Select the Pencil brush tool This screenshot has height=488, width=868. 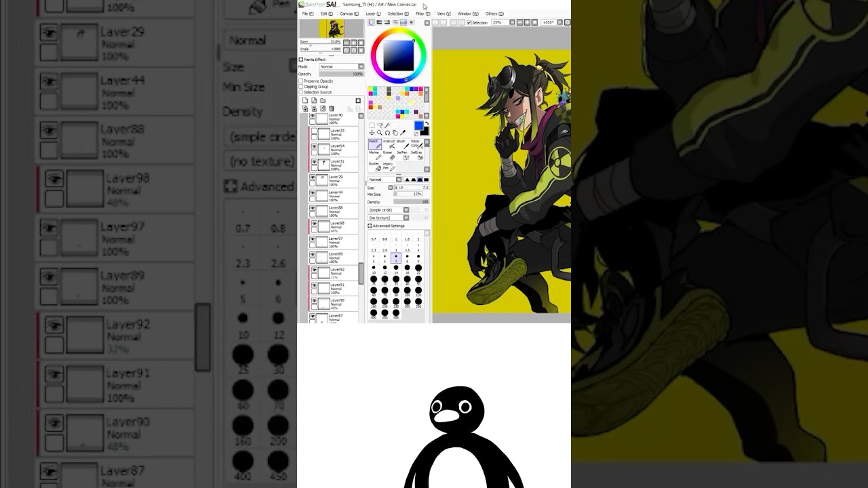tap(375, 144)
